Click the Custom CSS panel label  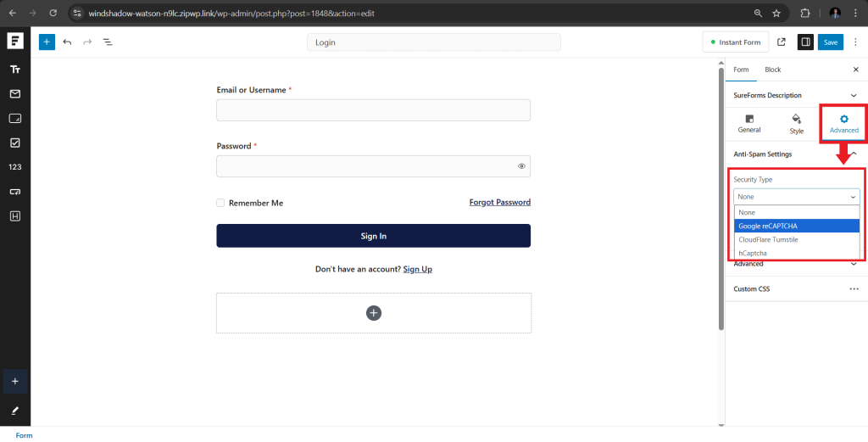pos(751,289)
